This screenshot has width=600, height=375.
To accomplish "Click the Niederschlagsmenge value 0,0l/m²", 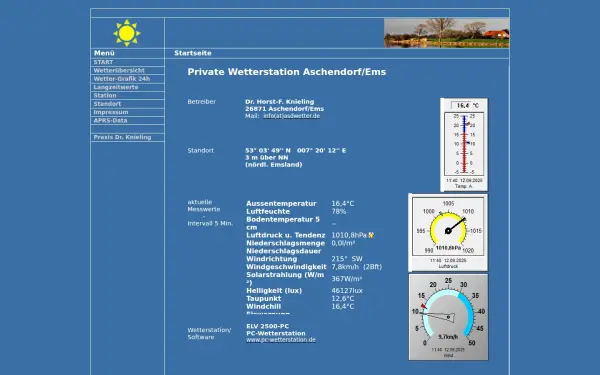I will coord(343,243).
